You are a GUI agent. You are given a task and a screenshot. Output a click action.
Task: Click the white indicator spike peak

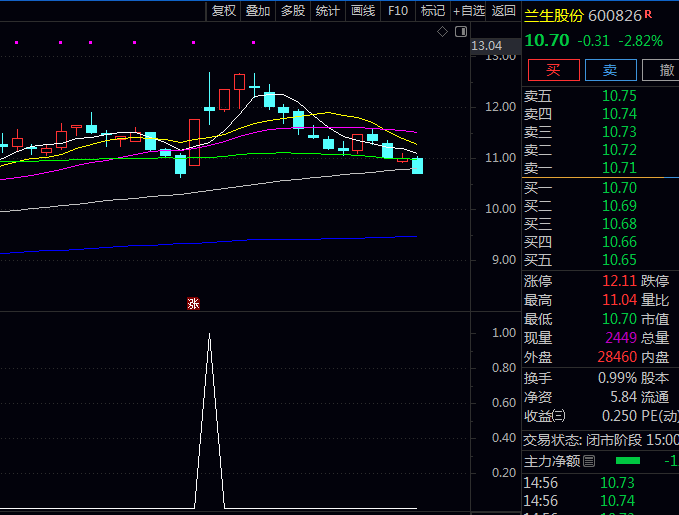click(210, 334)
